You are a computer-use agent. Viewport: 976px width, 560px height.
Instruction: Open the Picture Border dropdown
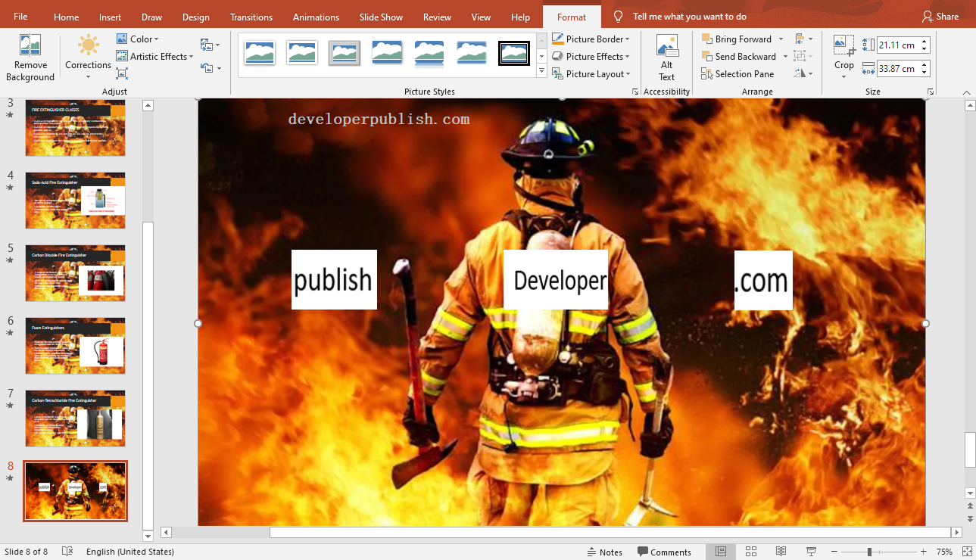point(591,39)
